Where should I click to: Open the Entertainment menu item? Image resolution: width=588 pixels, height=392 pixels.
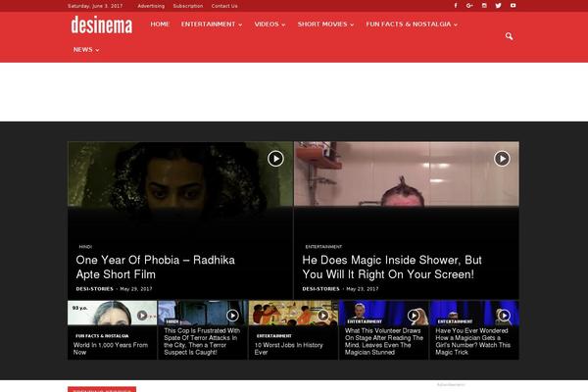[208, 24]
